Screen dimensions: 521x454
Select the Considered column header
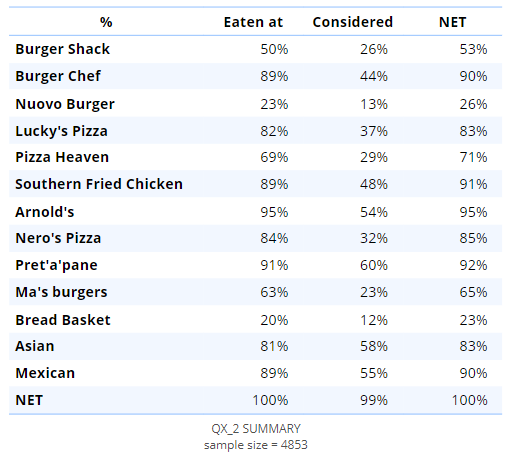[353, 22]
